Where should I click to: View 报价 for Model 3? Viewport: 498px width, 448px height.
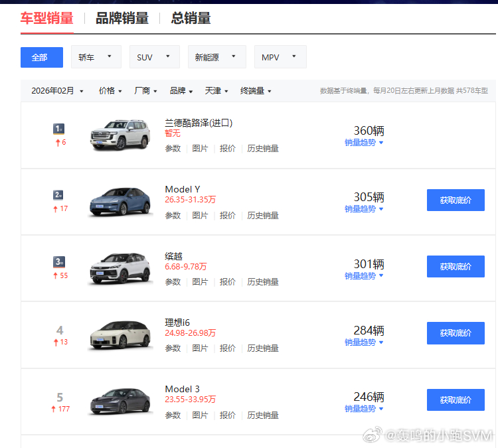[x=227, y=415]
